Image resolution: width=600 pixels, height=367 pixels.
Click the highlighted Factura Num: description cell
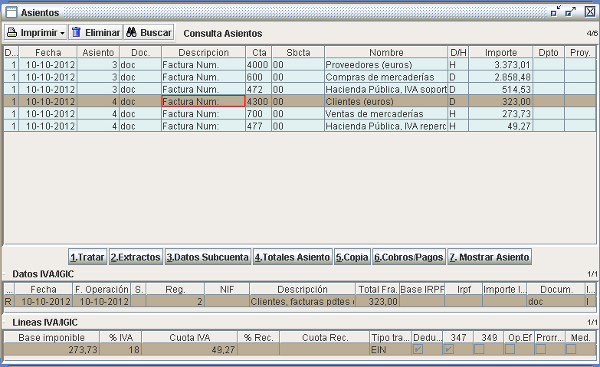click(x=203, y=101)
